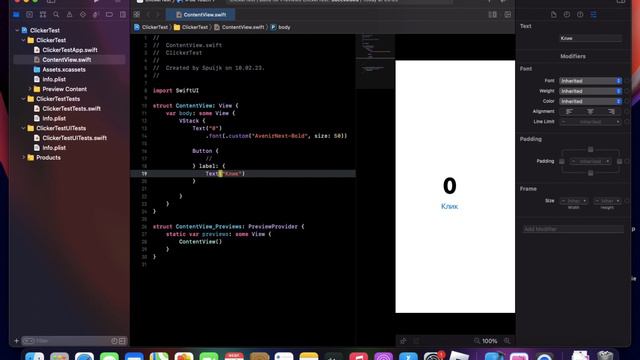Go back in editor history
Image resolution: width=640 pixels, height=360 pixels.
149,15
